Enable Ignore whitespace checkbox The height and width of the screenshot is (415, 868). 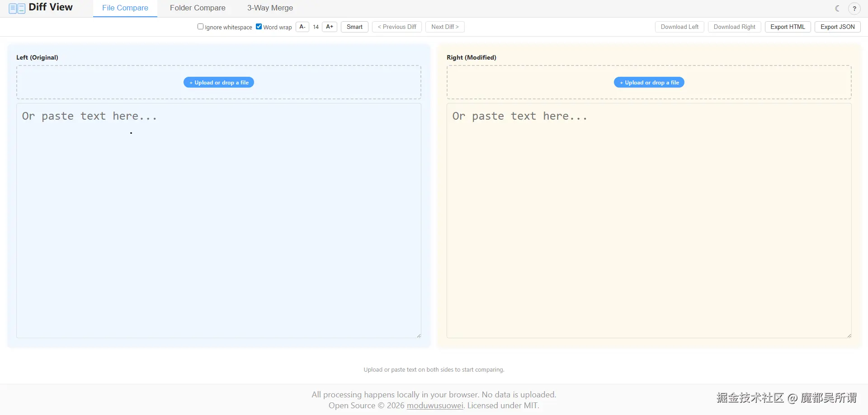[200, 27]
